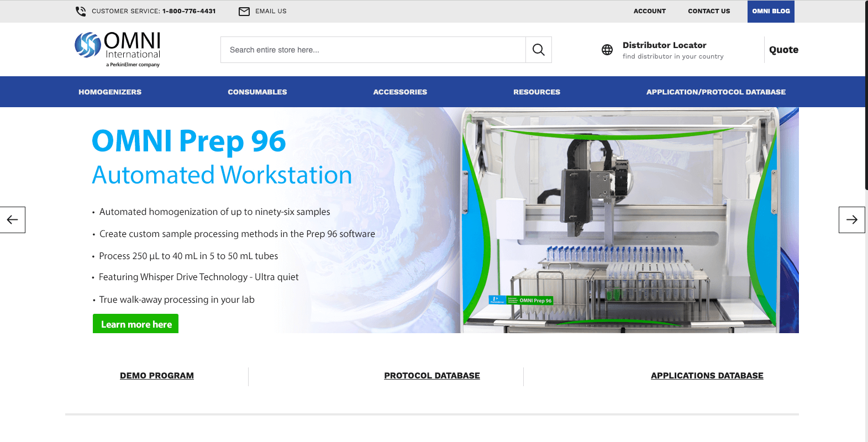Click 'find distributor in your country' text
Viewport: 868px width, 442px height.
673,56
